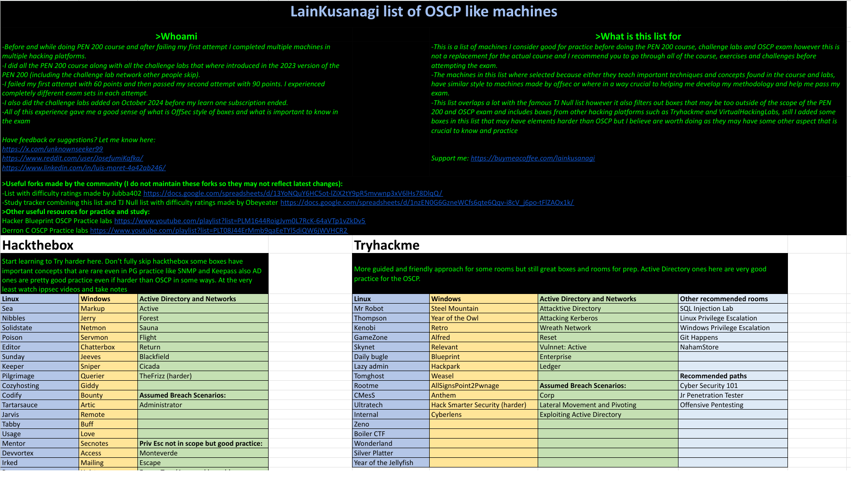Select the 'AllSignsPoint2Pwnage' cell
The width and height of the screenshot is (868, 480).
484,386
